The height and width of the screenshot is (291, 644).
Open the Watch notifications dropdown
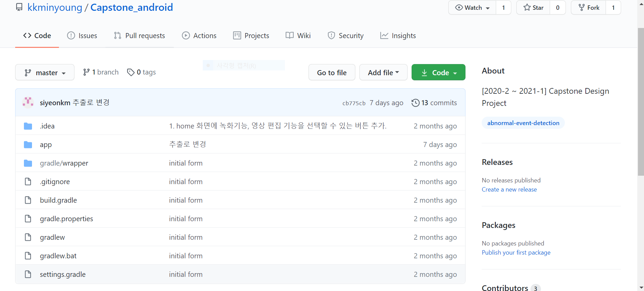[x=472, y=7]
